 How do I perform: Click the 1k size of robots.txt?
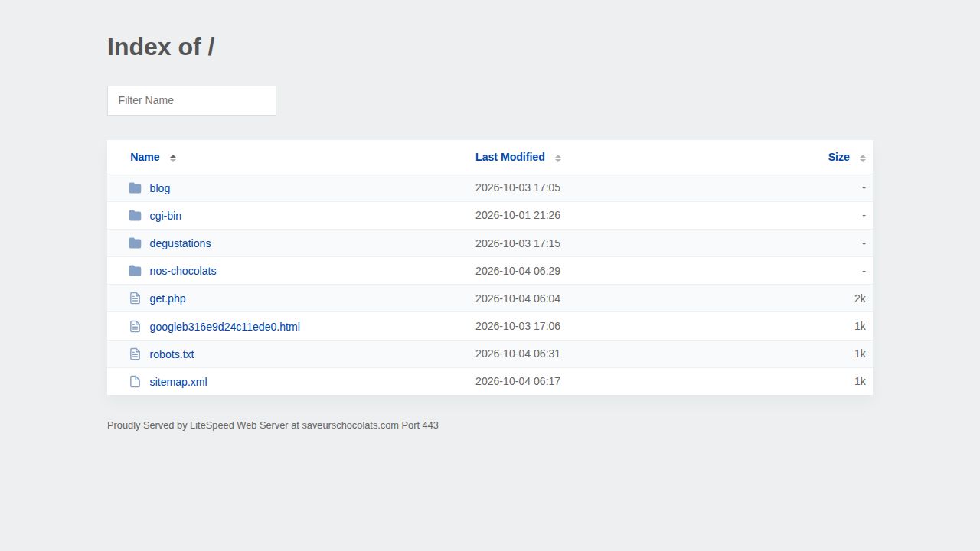click(x=860, y=354)
